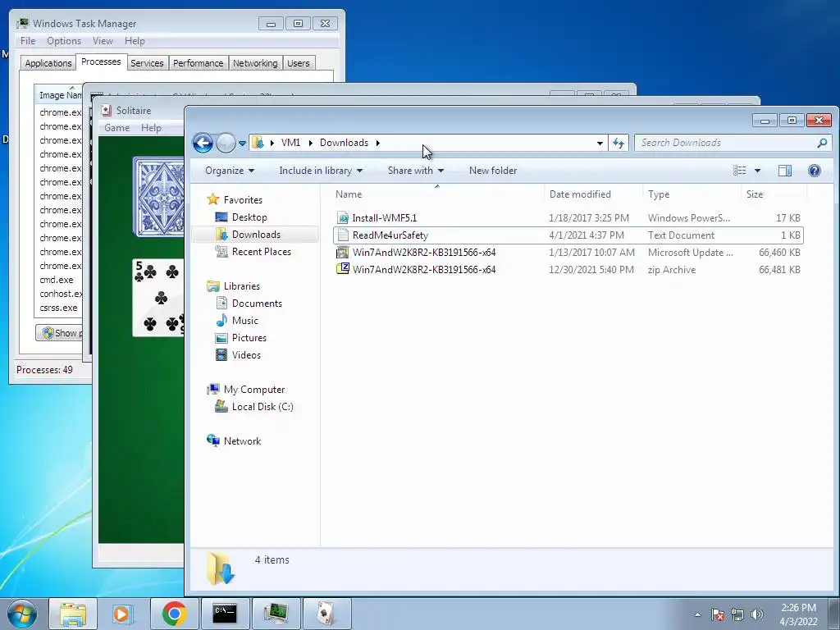Screen dimensions: 840x630
Task: Open the Pictures library
Action: tap(249, 337)
